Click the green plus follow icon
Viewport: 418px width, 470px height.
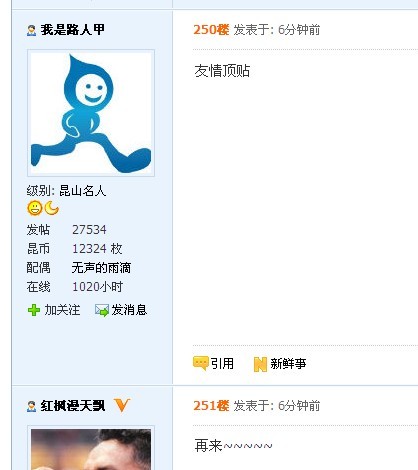coord(34,310)
